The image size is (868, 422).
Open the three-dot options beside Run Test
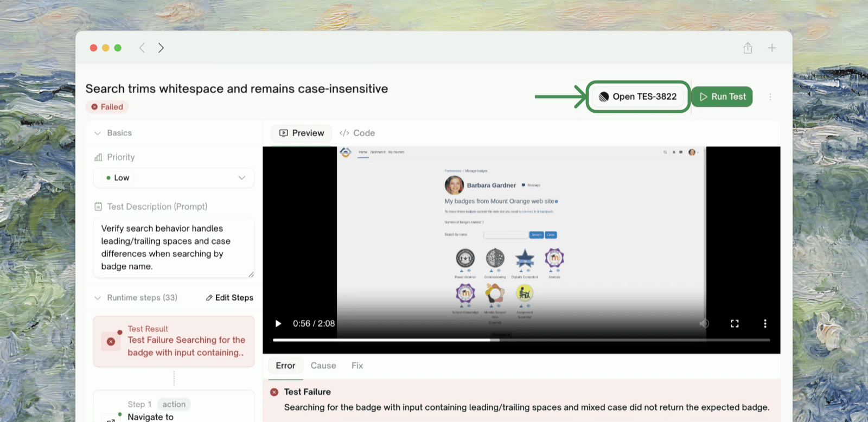(x=770, y=97)
